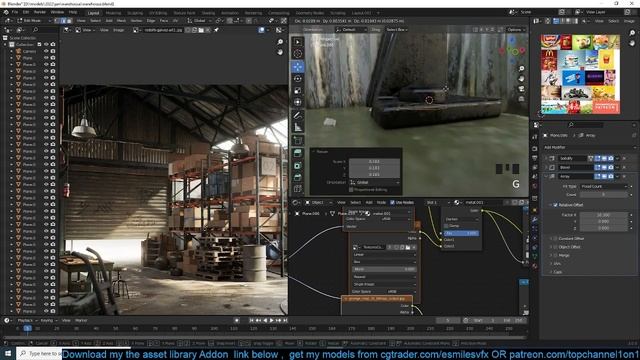This screenshot has height=360, width=640.
Task: Click the timeline Play button
Action: 272,320
